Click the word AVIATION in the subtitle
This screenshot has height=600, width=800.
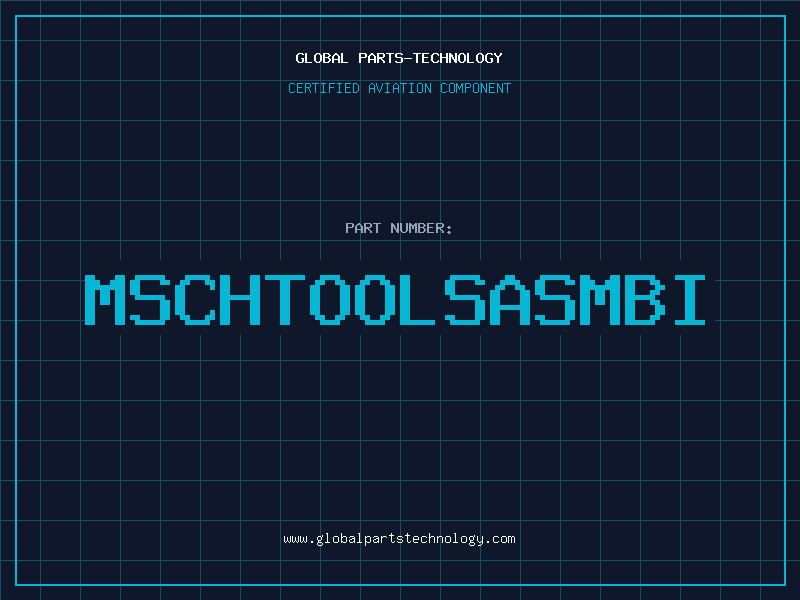tap(399, 88)
